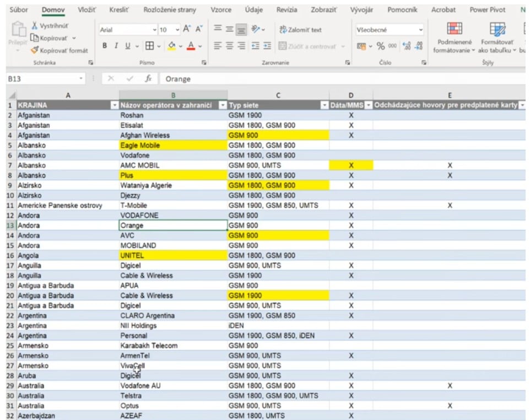The image size is (530, 420).
Task: Click the Cut (Vystrihnúť) scissors icon
Action: [x=35, y=25]
